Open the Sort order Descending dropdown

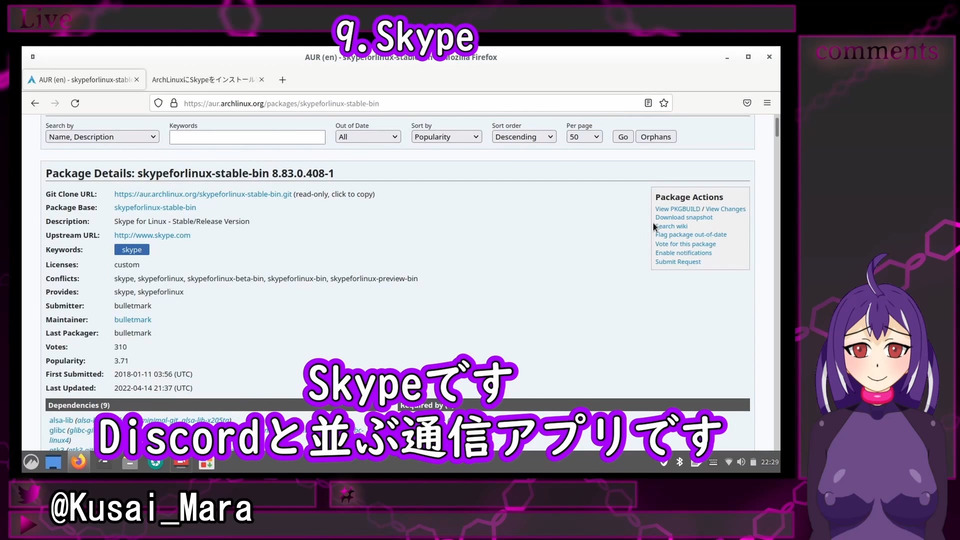pos(524,137)
